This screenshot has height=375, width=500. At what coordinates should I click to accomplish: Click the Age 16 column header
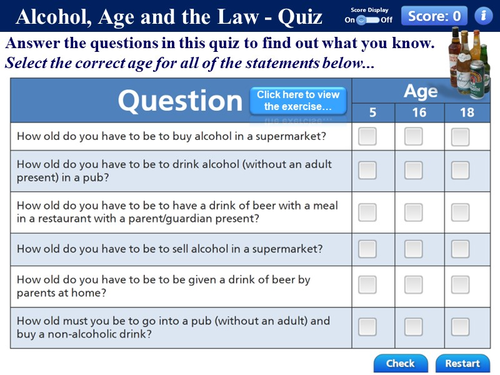click(419, 113)
